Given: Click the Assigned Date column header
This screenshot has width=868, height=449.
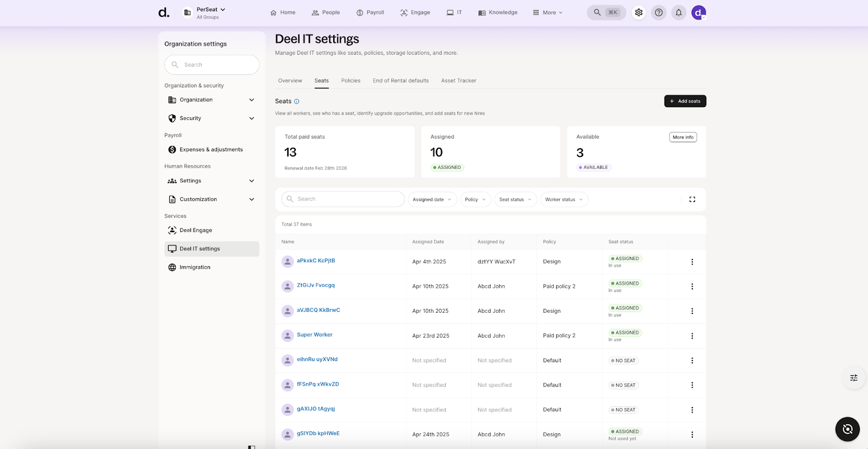Looking at the screenshot, I should 428,242.
